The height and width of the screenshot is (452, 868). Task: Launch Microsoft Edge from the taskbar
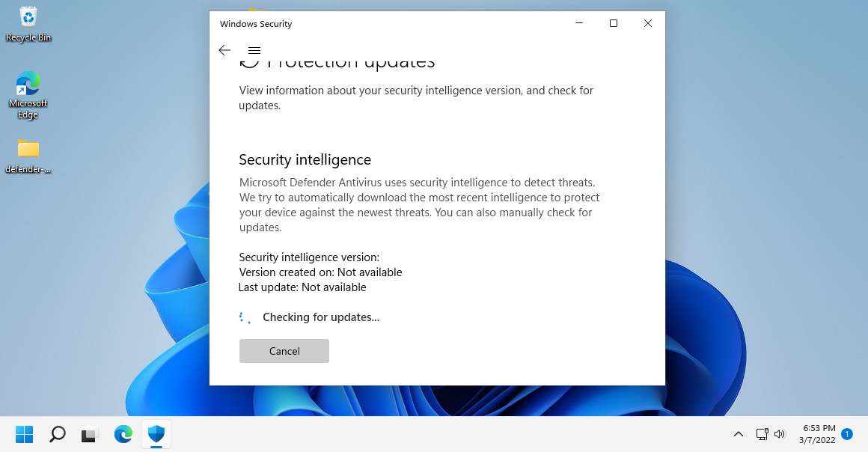point(123,434)
